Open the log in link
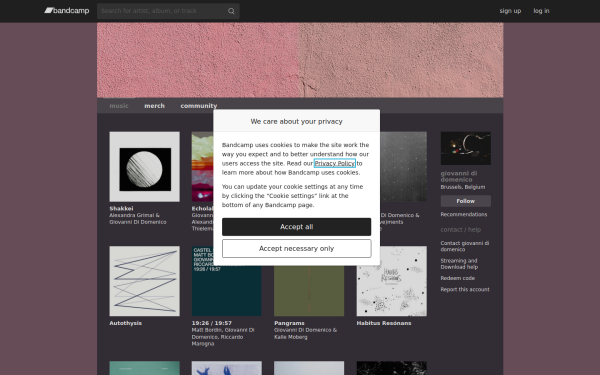The width and height of the screenshot is (600, 375). 541,11
